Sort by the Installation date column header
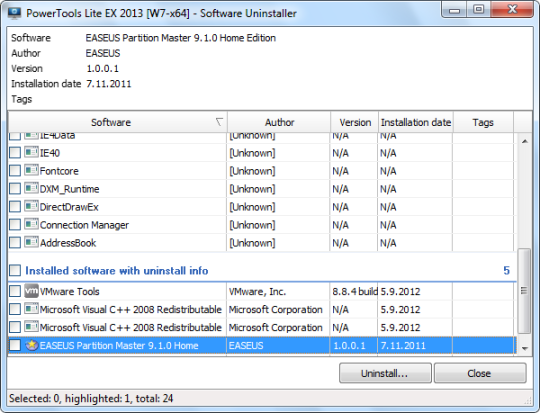This screenshot has height=413, width=540. [416, 122]
